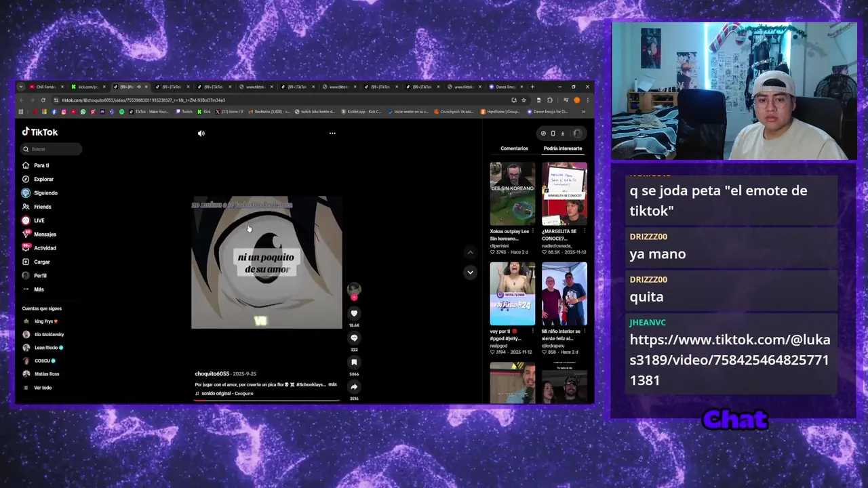This screenshot has width=868, height=488.
Task: Click the phone icon in top pill
Action: pyautogui.click(x=553, y=134)
